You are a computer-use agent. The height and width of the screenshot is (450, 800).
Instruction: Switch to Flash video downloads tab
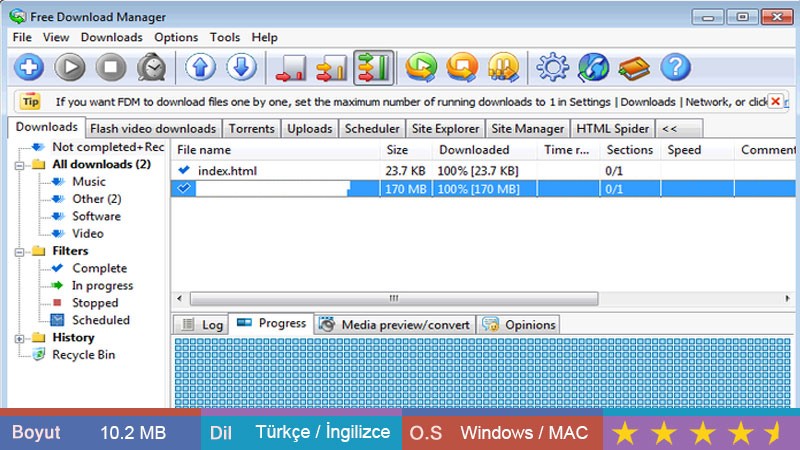[153, 129]
